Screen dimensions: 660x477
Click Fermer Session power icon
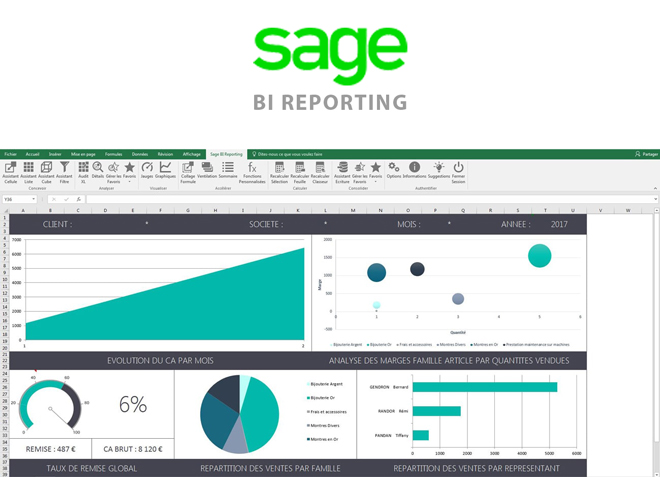458,173
